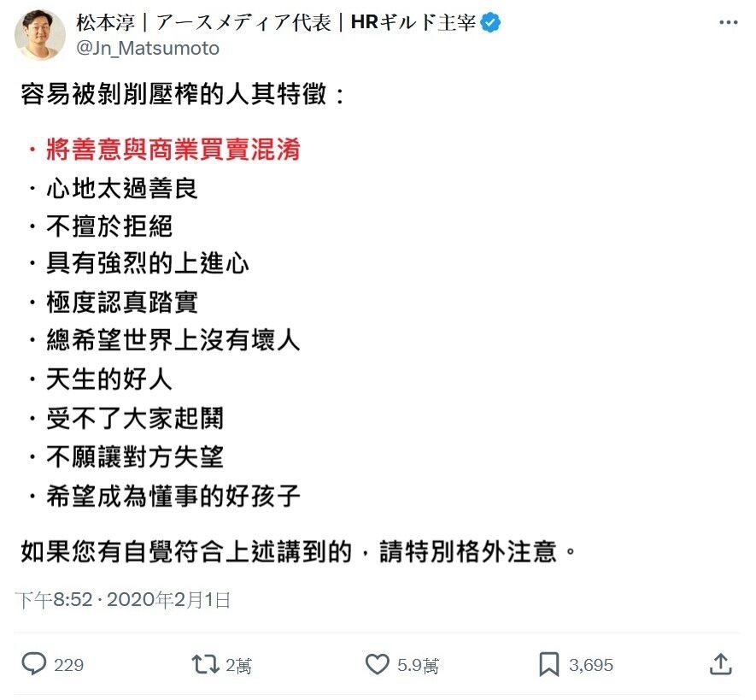Screen dimensions: 756x700
Task: Like the tweet with the heart icon
Action: 377,664
